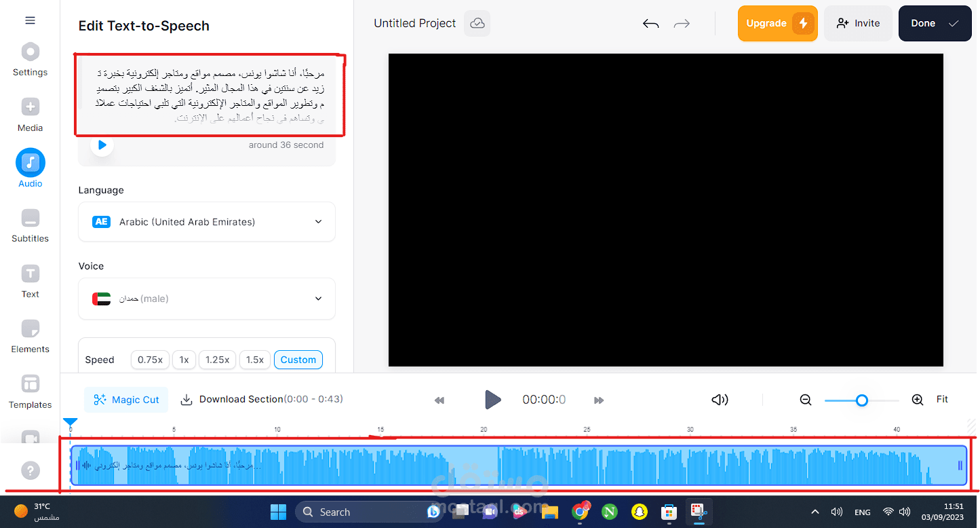
Task: Open Microsoft Store from the taskbar
Action: pyautogui.click(x=669, y=512)
